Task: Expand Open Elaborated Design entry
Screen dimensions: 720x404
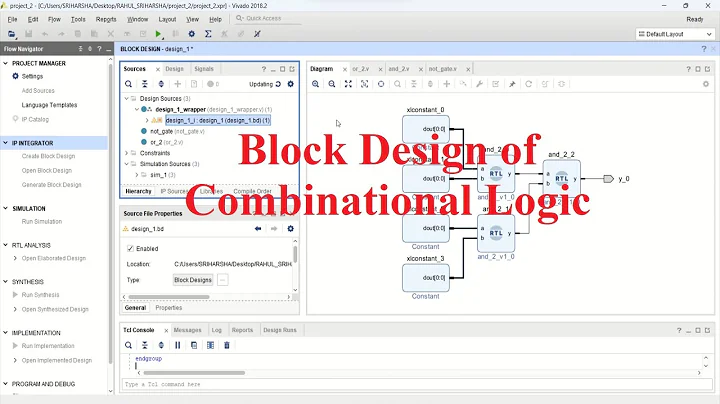Action: coord(16,258)
